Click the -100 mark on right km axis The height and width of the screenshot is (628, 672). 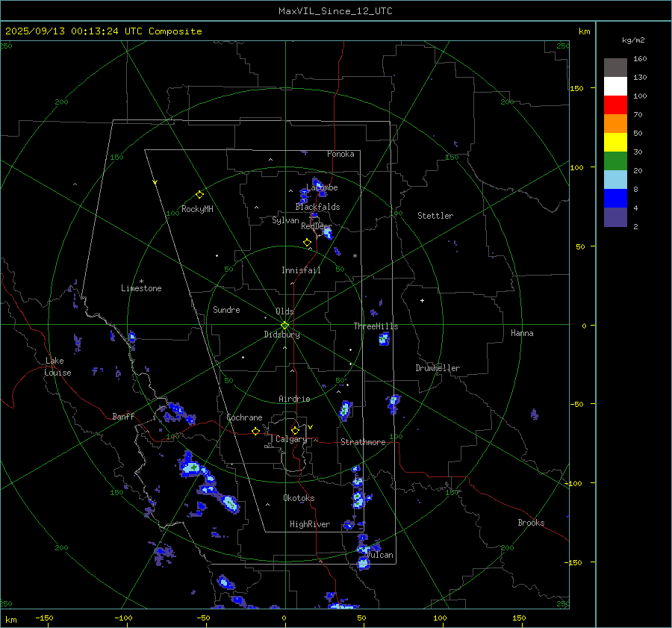coord(573,483)
